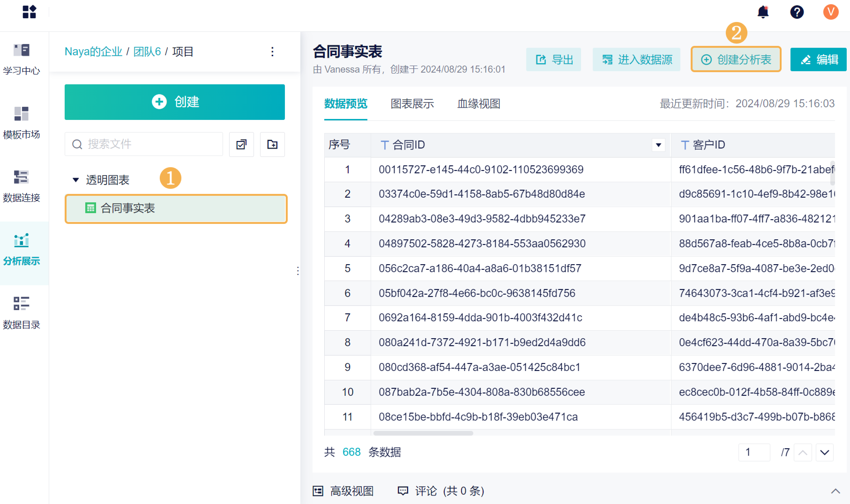Viewport: 850px width, 504px height.
Task: Click the 序号 column header
Action: 347,145
